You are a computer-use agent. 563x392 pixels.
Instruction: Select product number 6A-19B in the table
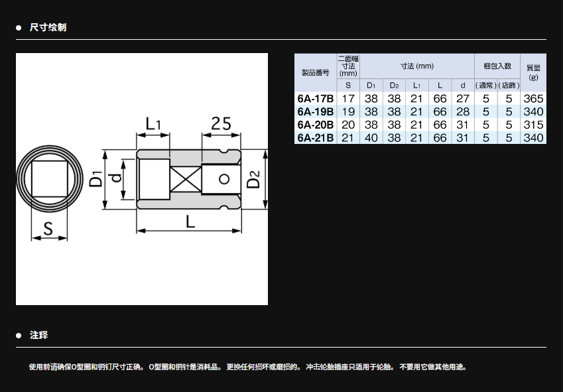(315, 111)
